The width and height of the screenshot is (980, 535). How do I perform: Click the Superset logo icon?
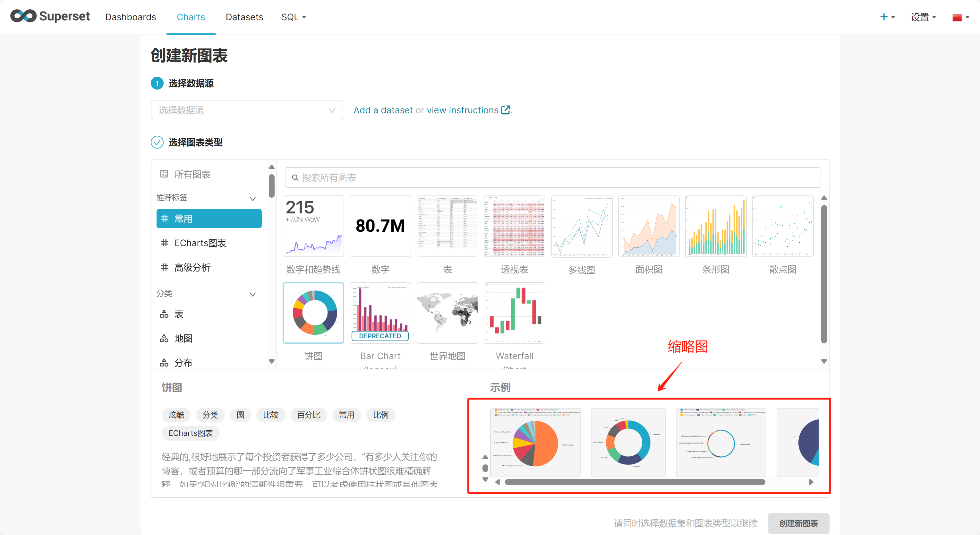click(24, 16)
